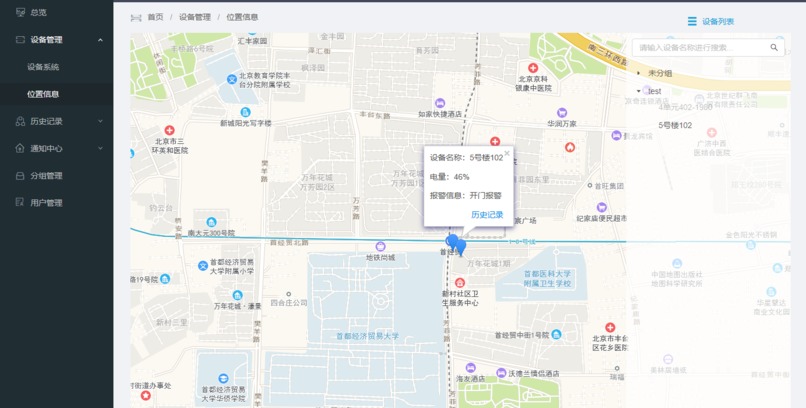Screen dimensions: 806x408
Task: Click 首都经贸大学华侨学院 school icon
Action: point(223,379)
